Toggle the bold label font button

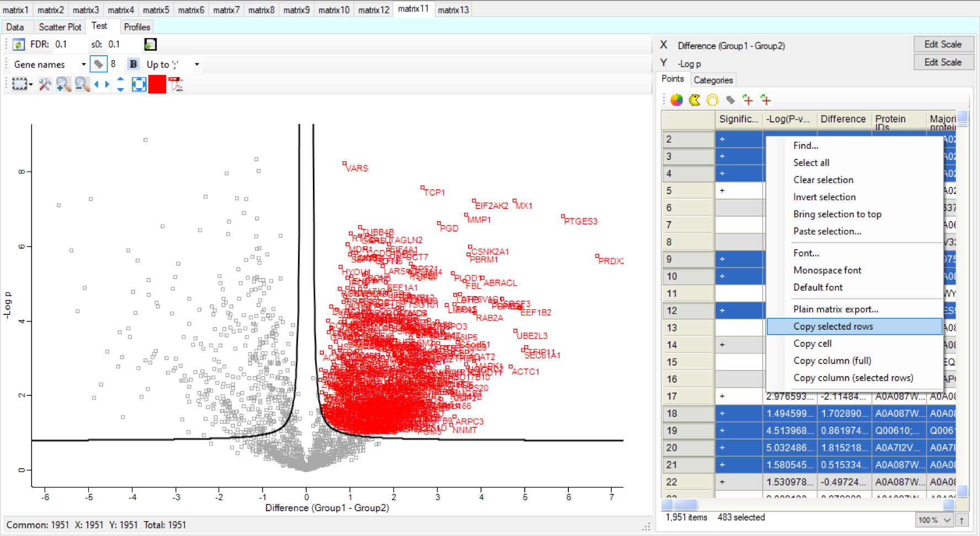[x=133, y=65]
